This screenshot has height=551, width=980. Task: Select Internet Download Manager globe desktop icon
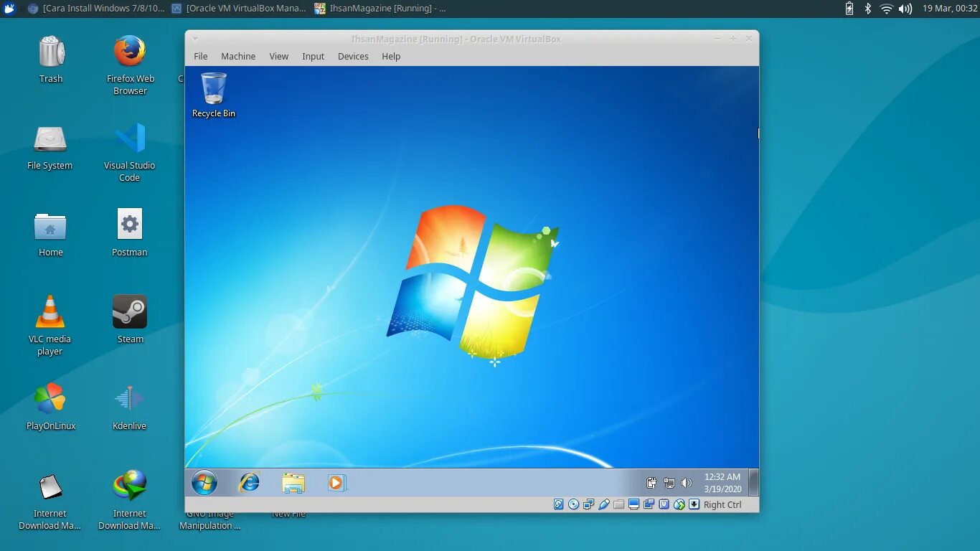point(130,500)
